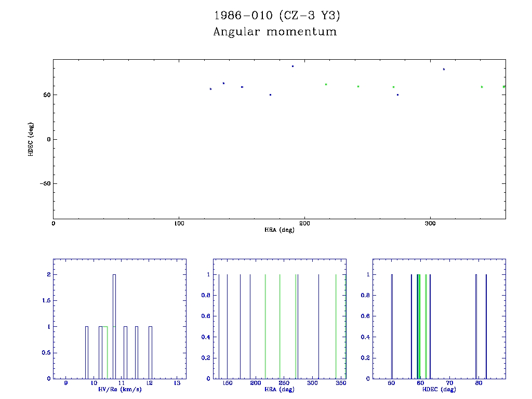Select the leftmost blue scatter point near HRA 125
The height and width of the screenshot is (399, 532).
[x=211, y=89]
